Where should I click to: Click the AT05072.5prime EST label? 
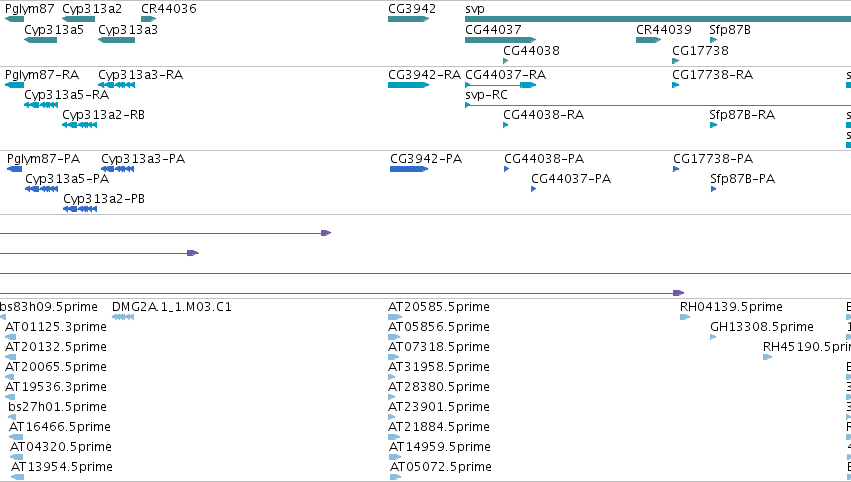pos(441,467)
